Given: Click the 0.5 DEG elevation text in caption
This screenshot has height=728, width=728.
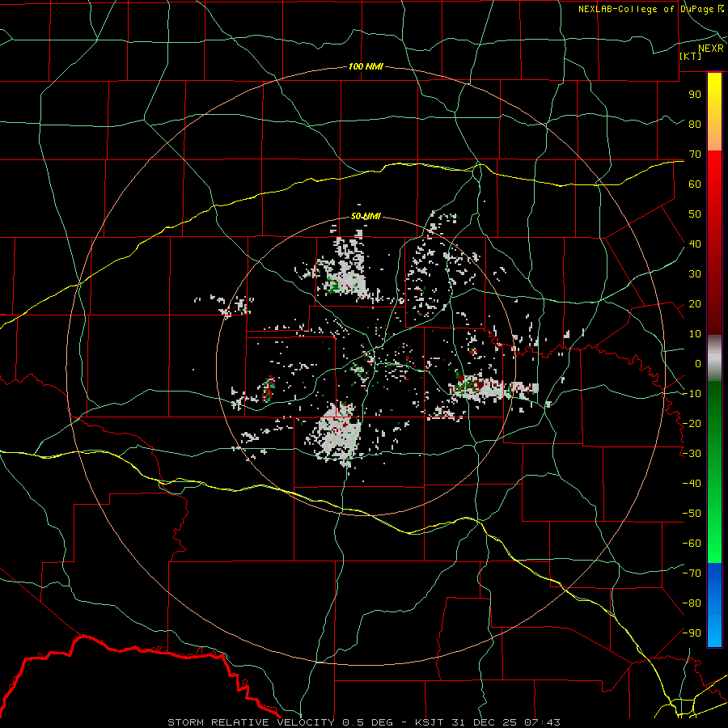Looking at the screenshot, I should point(367,722).
